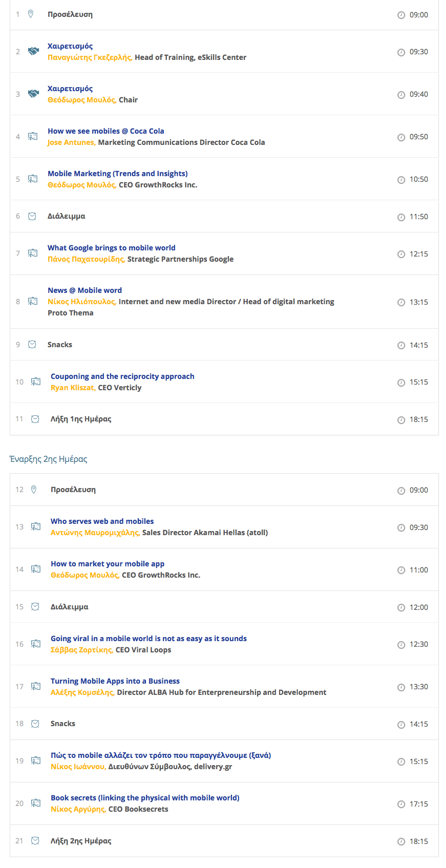The height and width of the screenshot is (868, 446).
Task: Open 'Couponing and the reciprocity approach' talk
Action: (122, 376)
